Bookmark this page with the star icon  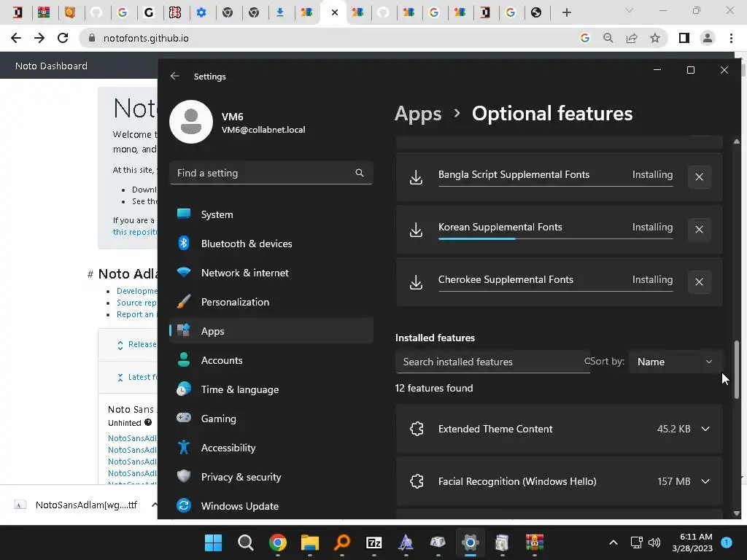click(655, 38)
